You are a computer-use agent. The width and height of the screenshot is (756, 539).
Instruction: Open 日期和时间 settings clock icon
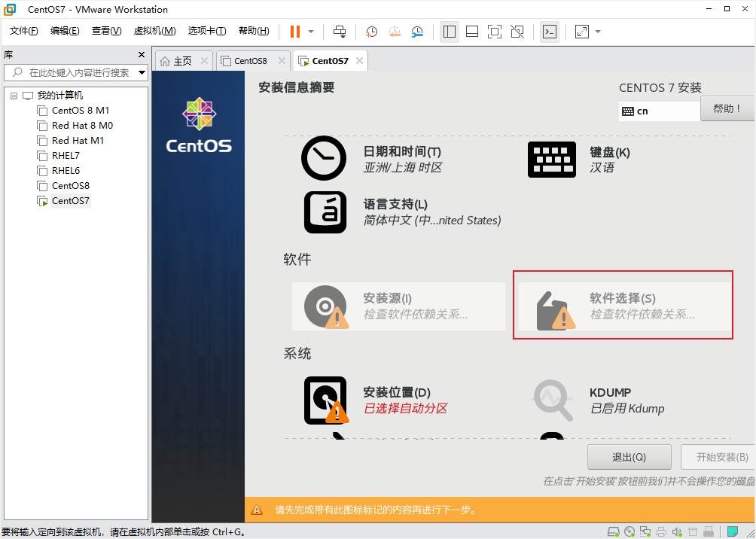(x=324, y=158)
